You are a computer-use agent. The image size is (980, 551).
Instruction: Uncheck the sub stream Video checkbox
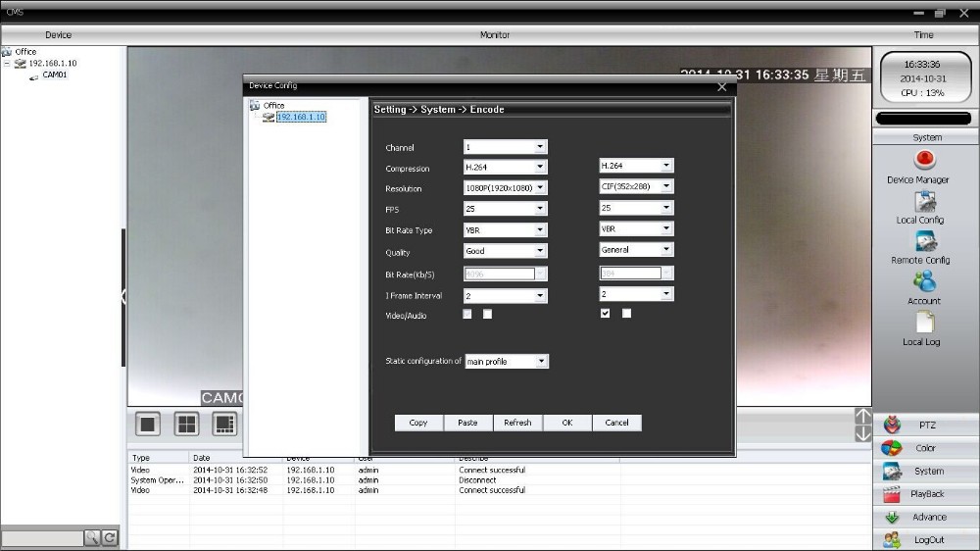605,314
